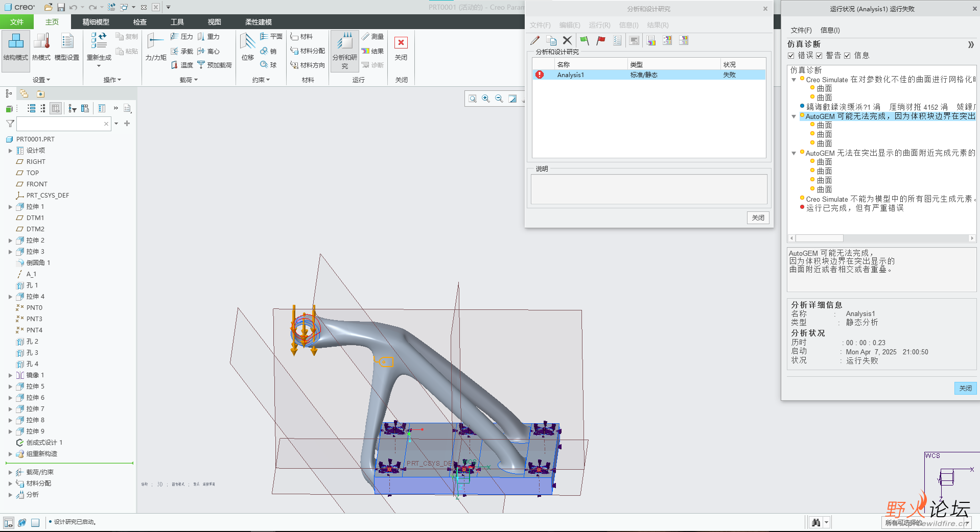
Task: Open 材料分配 material assignment
Action: tap(308, 51)
